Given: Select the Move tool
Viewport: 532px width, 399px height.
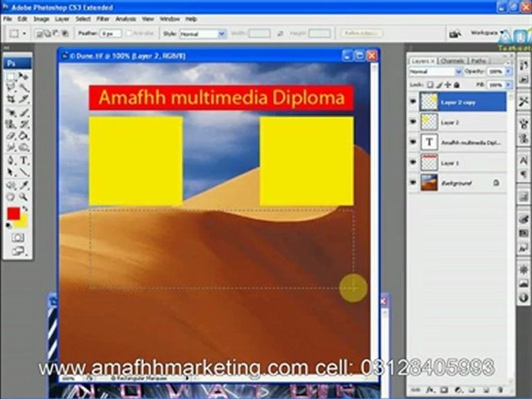Looking at the screenshot, I should (x=24, y=77).
